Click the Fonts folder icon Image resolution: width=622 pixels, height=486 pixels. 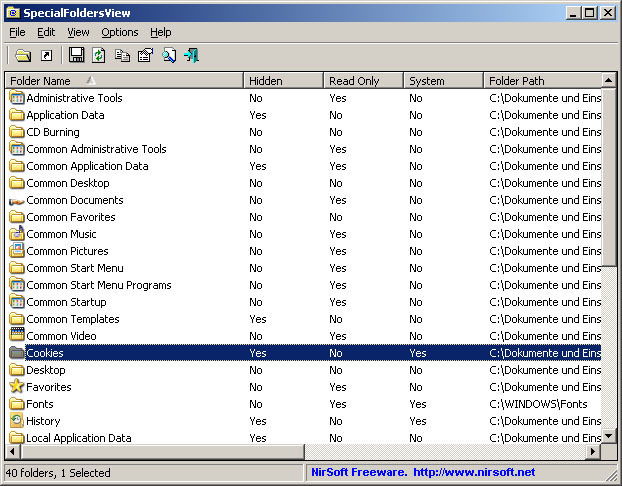point(17,403)
